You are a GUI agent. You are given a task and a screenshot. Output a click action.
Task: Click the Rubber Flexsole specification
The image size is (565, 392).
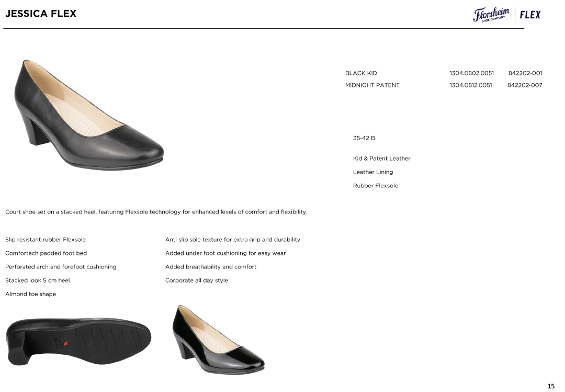pos(375,186)
